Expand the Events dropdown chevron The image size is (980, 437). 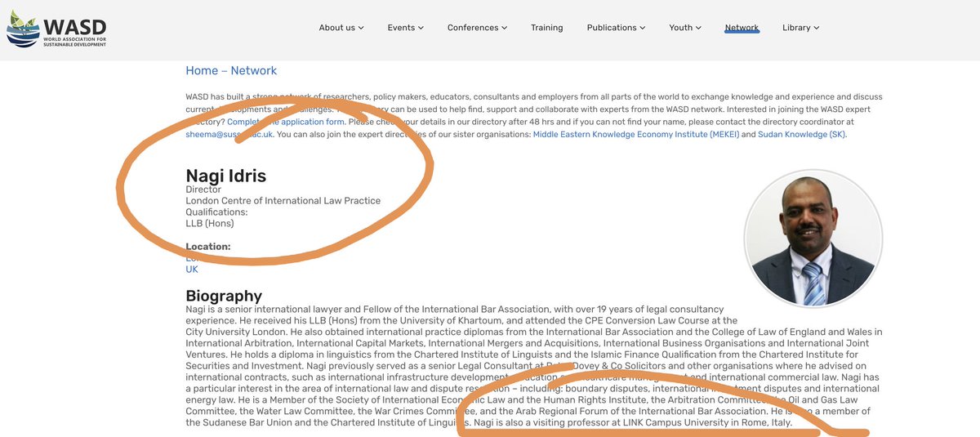[x=421, y=28]
